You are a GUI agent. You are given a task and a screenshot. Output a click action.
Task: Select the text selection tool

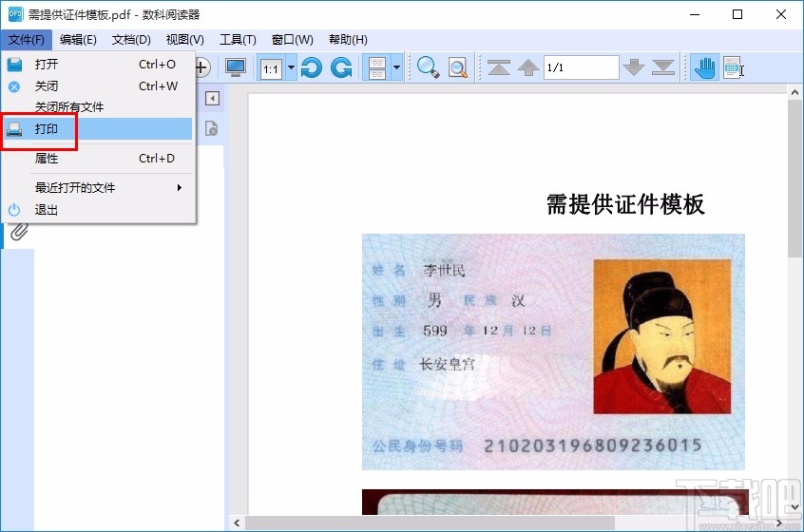tap(734, 67)
